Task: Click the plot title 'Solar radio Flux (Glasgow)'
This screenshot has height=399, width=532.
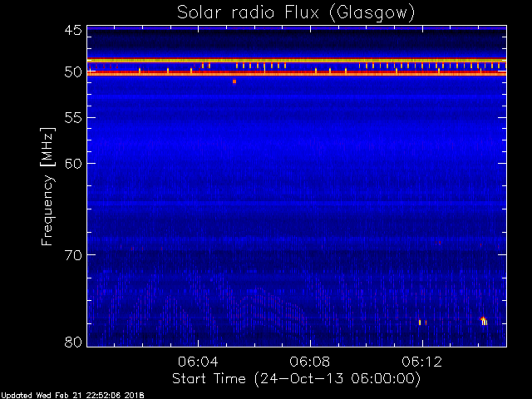Action: pyautogui.click(x=296, y=13)
